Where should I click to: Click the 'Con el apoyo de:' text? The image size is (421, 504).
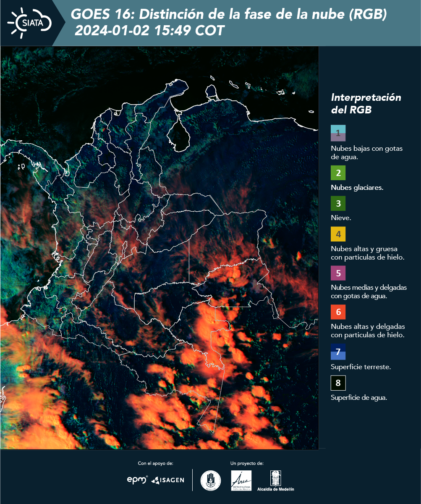[x=155, y=463]
